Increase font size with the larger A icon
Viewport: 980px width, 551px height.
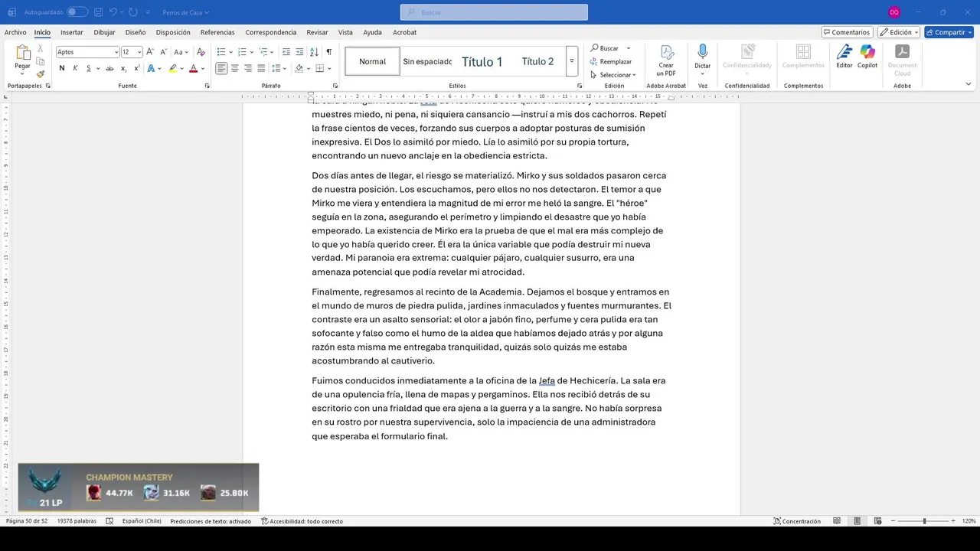click(x=150, y=52)
